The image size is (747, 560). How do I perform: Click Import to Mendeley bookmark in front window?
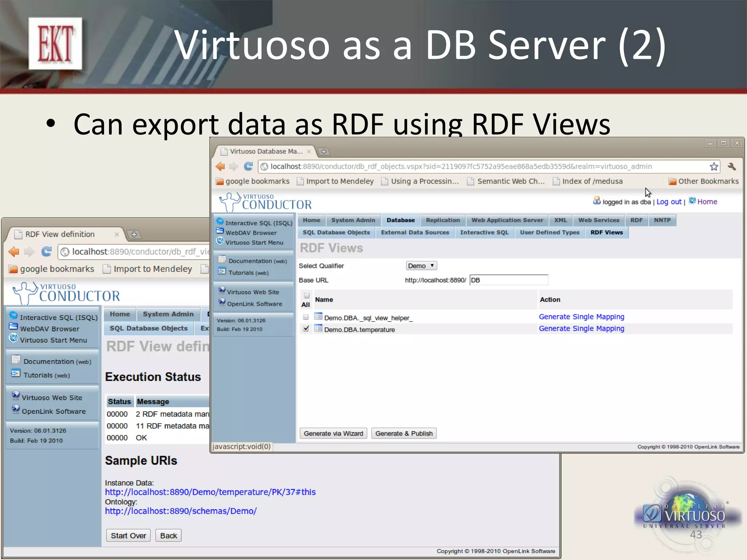point(335,181)
